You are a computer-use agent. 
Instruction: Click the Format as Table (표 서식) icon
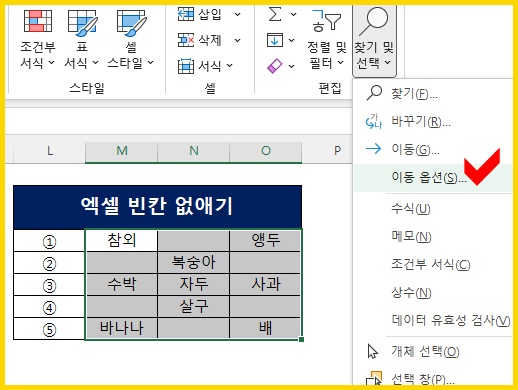(82, 22)
